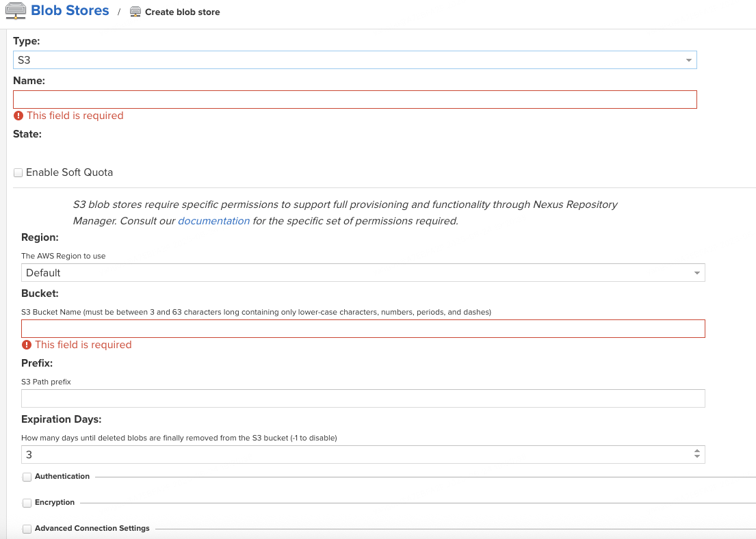Open the Type selector showing S3
Viewport: 756px width, 539px height.
(x=356, y=60)
